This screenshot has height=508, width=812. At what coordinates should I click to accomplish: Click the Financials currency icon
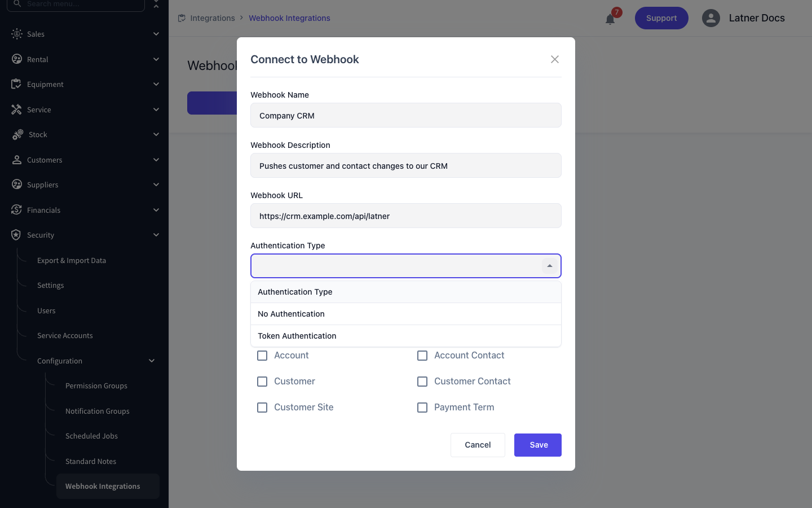pos(16,210)
